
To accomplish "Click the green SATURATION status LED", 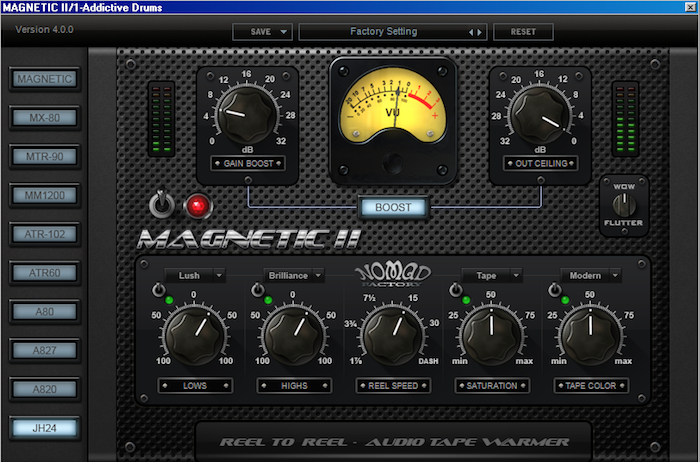I will pos(466,300).
